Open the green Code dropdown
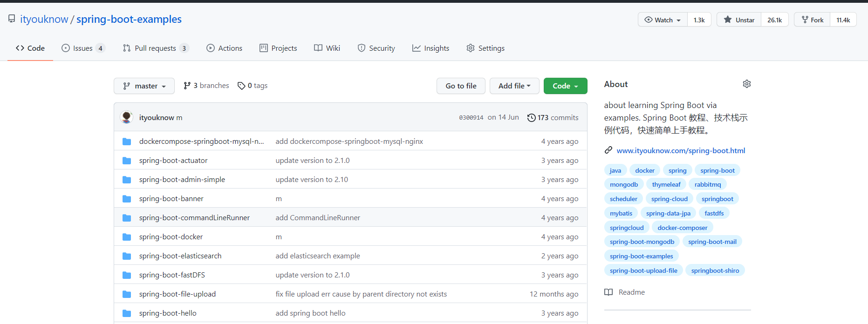This screenshot has height=324, width=868. click(x=565, y=86)
